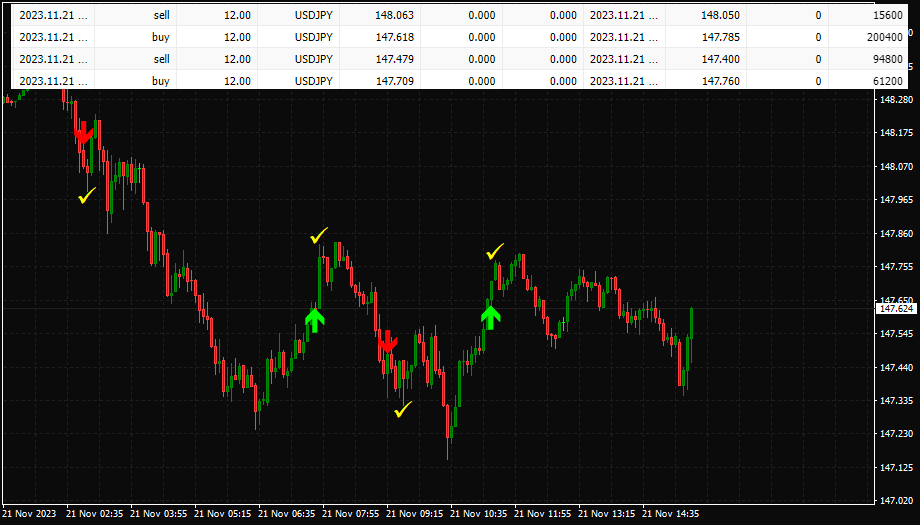The height and width of the screenshot is (525, 920).
Task: Select the open price 147.618 cell
Action: [380, 37]
